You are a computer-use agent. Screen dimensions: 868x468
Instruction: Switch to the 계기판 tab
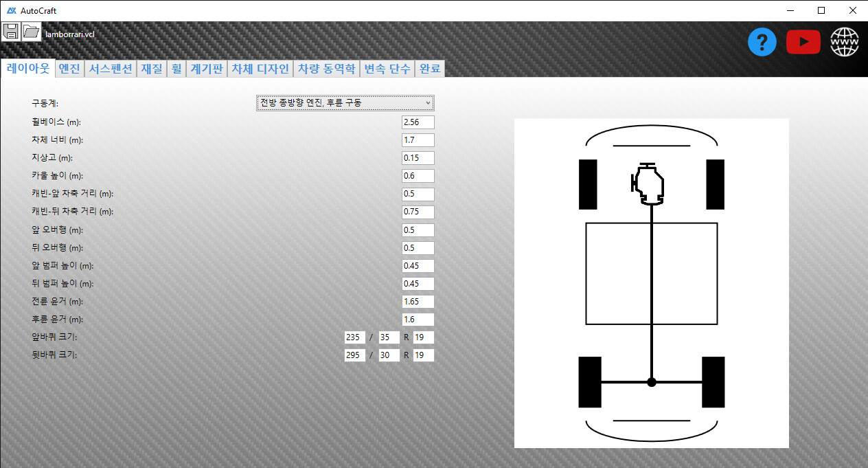click(207, 69)
